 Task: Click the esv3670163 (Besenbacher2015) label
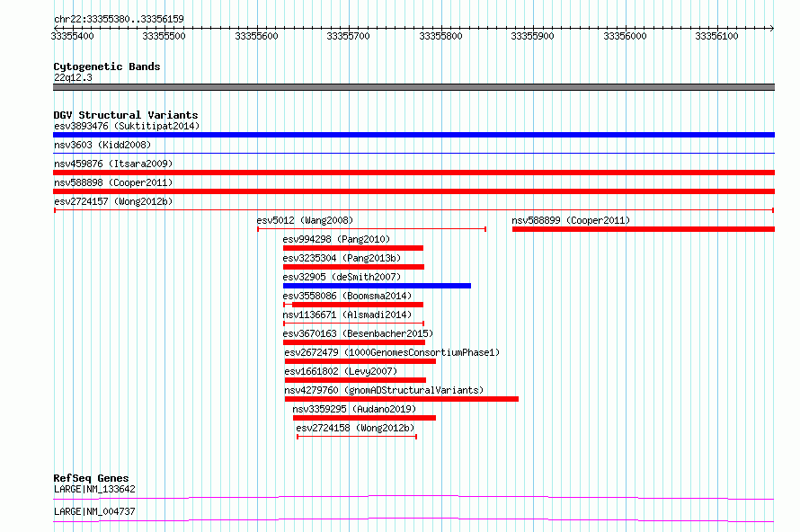(358, 333)
